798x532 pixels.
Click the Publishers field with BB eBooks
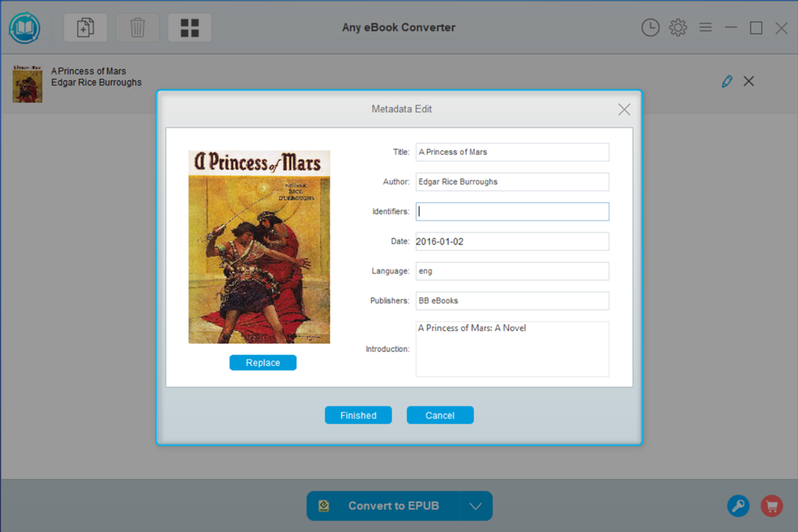(x=512, y=301)
